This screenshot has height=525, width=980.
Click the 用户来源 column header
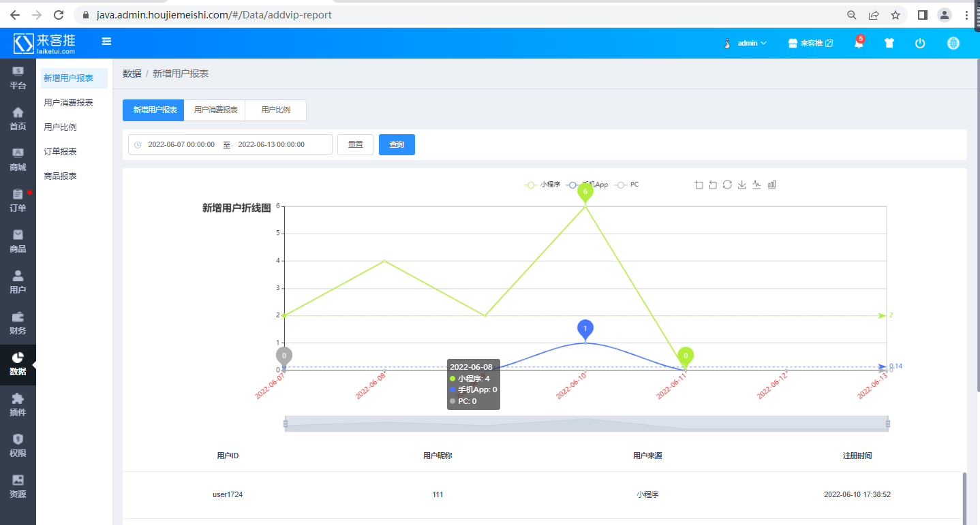click(647, 456)
